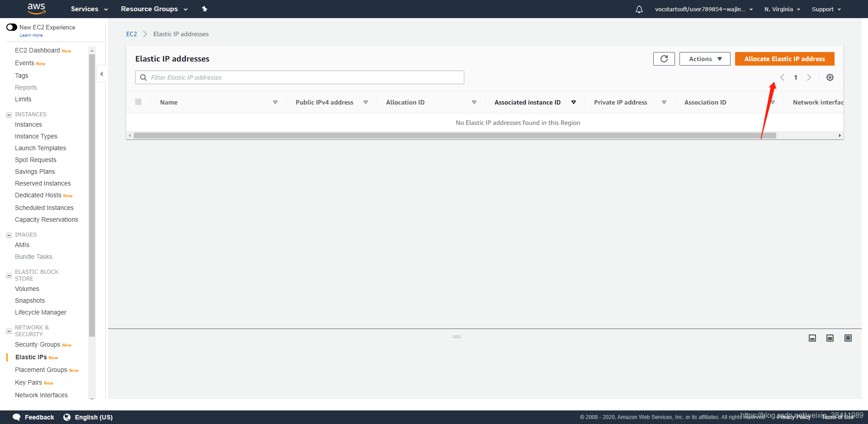Screen dimensions: 868x424
Task: Open Tags in sidebar
Action: 22,76
